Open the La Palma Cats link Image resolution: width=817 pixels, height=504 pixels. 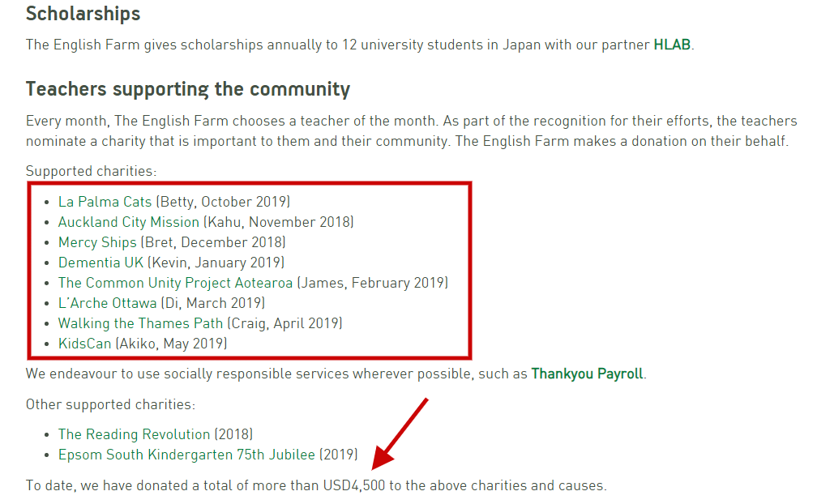[x=105, y=202]
